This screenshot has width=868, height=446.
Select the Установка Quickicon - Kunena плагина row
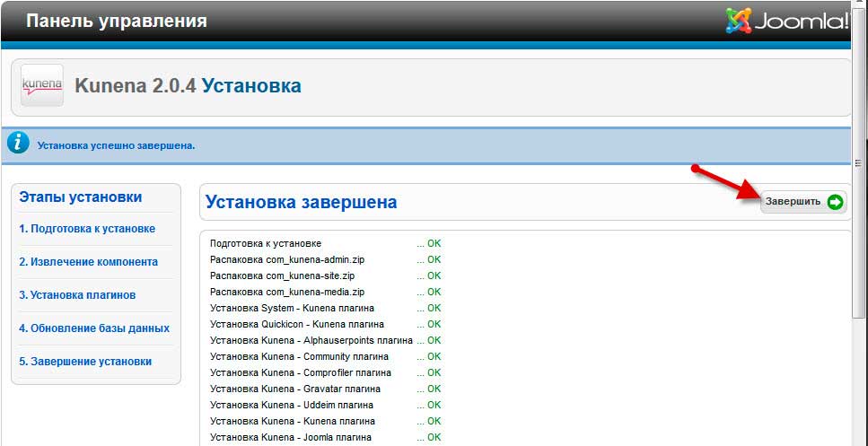pyautogui.click(x=326, y=324)
